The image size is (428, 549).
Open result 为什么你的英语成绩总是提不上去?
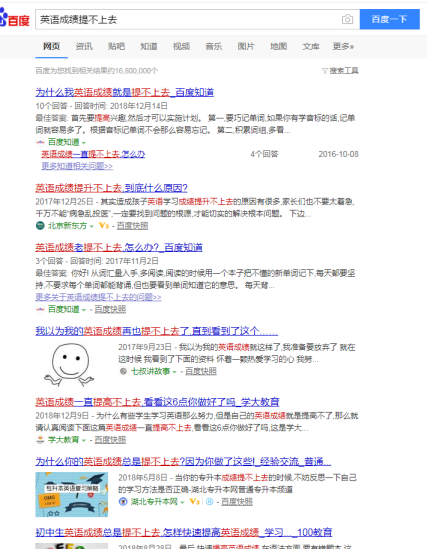pyautogui.click(x=183, y=461)
